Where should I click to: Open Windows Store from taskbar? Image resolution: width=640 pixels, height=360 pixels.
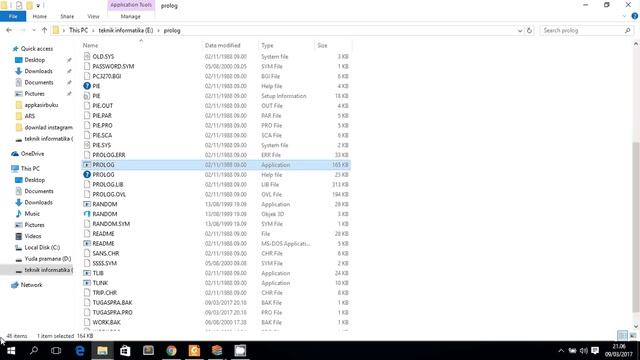tap(125, 351)
